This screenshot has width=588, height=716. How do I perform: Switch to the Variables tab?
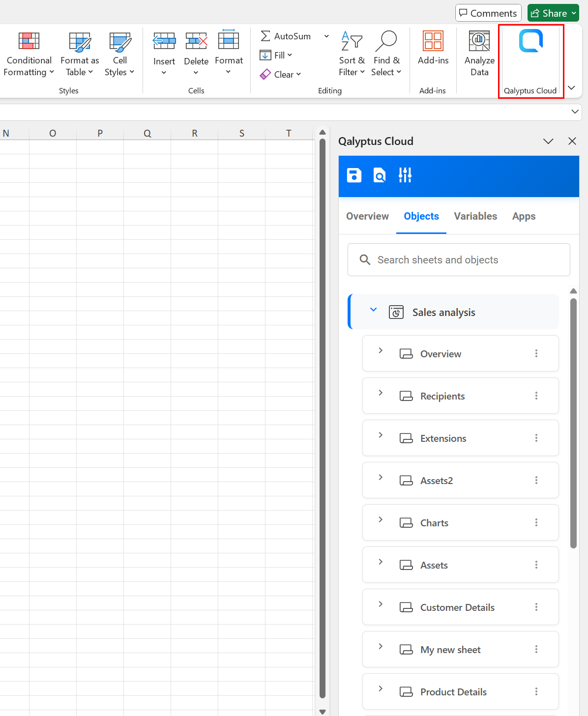pos(475,216)
